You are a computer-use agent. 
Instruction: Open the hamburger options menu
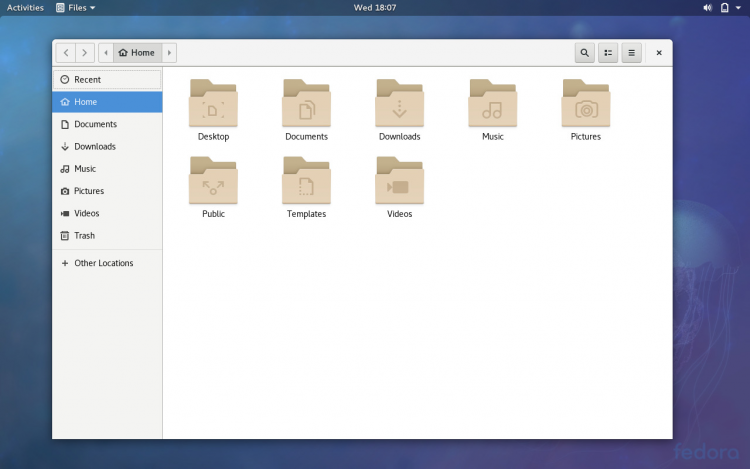(x=631, y=53)
